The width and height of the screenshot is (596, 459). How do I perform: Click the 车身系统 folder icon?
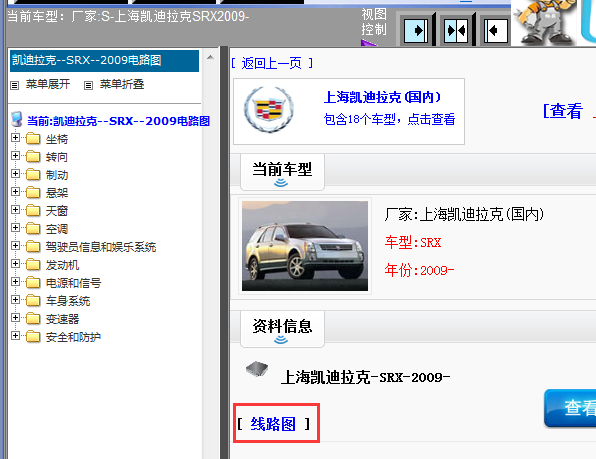point(33,301)
